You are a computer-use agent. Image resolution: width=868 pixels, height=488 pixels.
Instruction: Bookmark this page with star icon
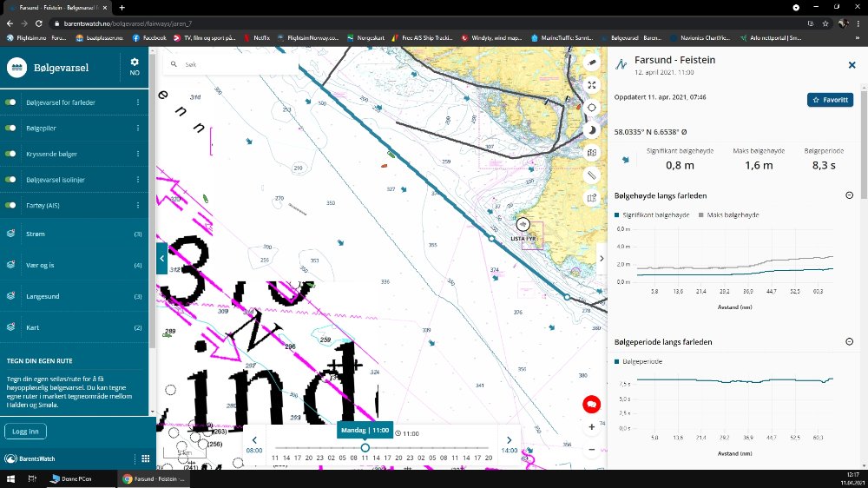(825, 23)
